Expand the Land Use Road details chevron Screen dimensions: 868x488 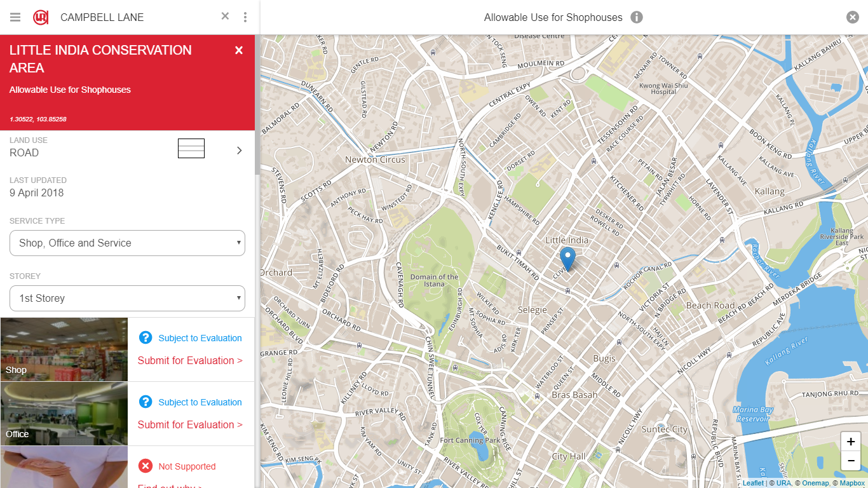[x=240, y=151]
